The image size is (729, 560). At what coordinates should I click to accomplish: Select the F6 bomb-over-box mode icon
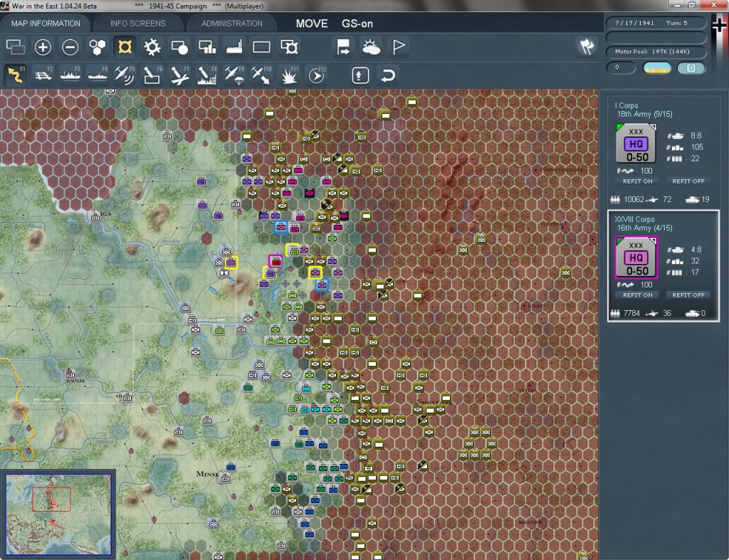pyautogui.click(x=152, y=75)
